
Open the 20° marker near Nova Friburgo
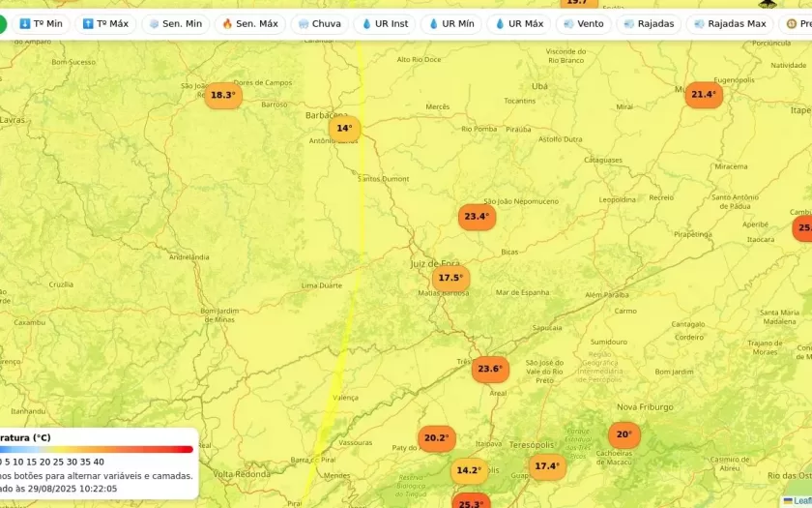point(623,435)
